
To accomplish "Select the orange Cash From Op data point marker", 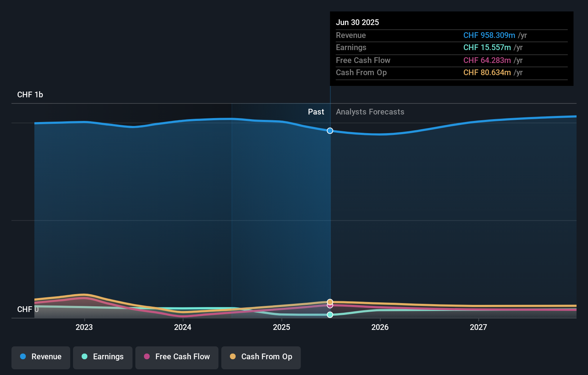I will (330, 302).
